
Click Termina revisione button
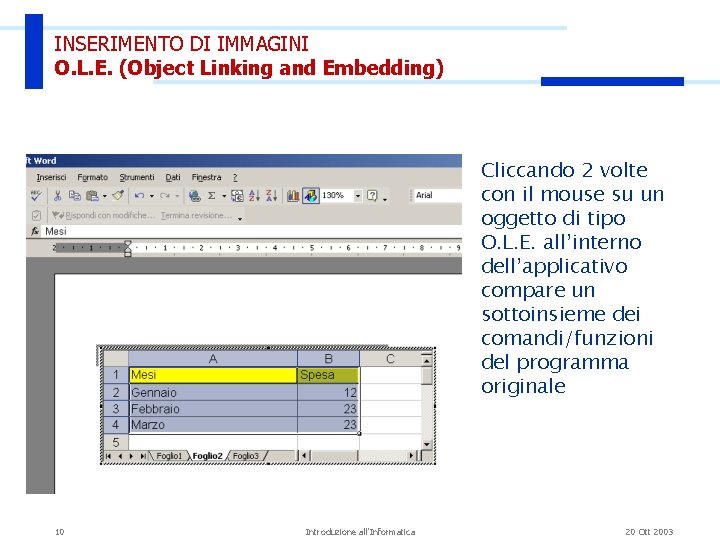pyautogui.click(x=197, y=215)
